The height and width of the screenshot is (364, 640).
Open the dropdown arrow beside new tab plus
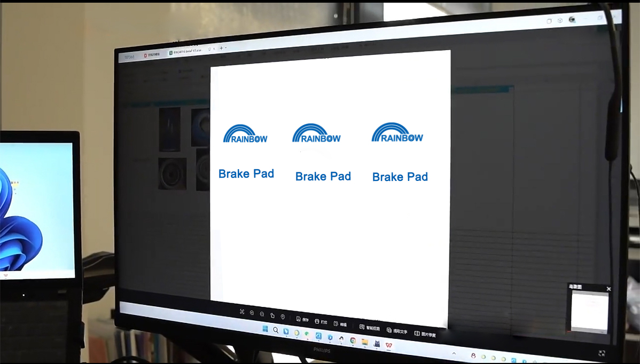click(226, 48)
